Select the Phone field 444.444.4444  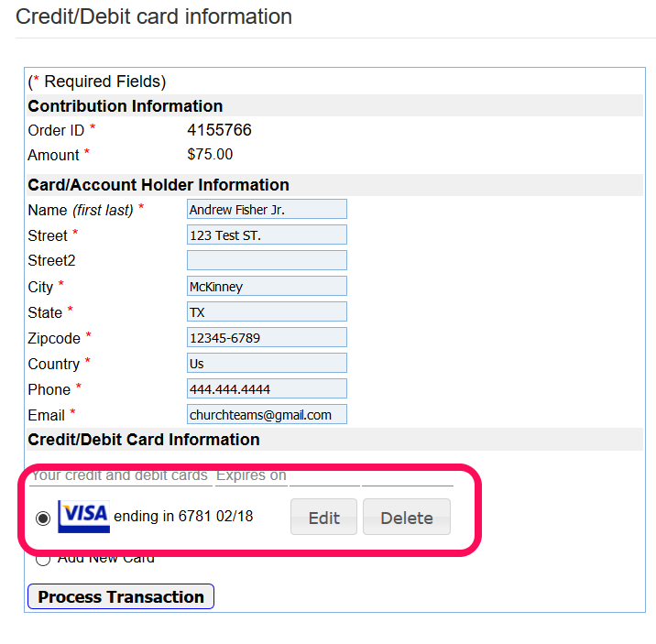point(267,388)
